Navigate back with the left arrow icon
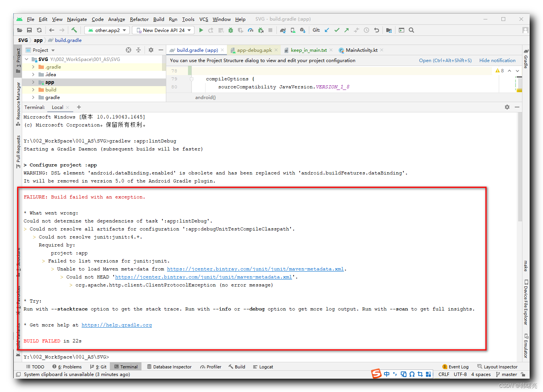Image resolution: width=543 pixels, height=392 pixels. pos(51,30)
